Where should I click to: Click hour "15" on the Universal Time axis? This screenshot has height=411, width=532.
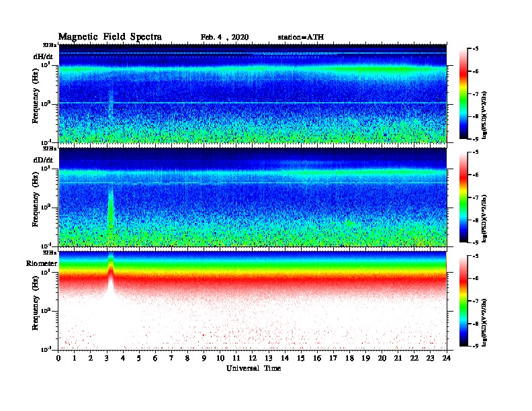click(302, 358)
